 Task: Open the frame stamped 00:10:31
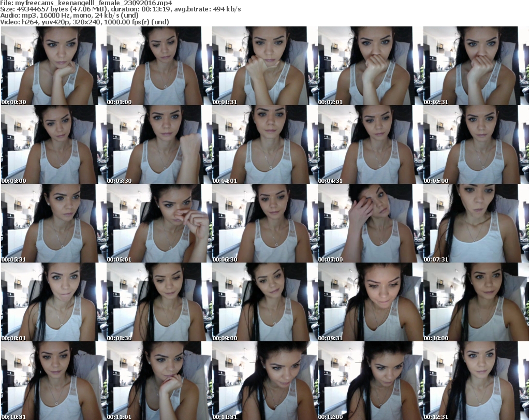pos(54,381)
